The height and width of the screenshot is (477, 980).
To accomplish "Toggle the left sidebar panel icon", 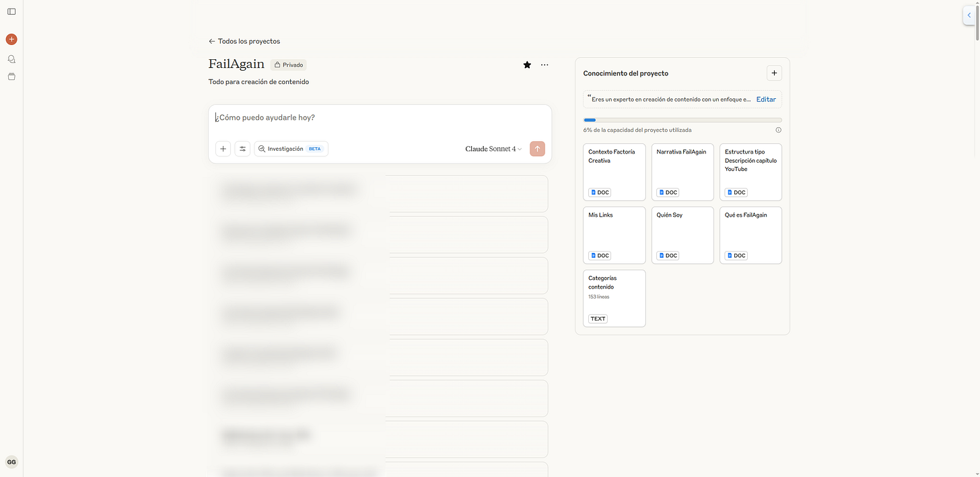I will coord(11,11).
